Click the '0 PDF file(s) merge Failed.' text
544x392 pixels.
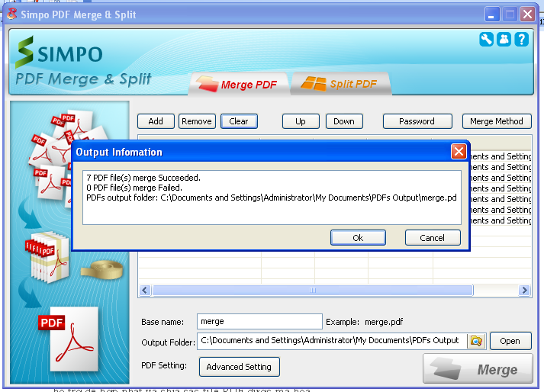[134, 188]
